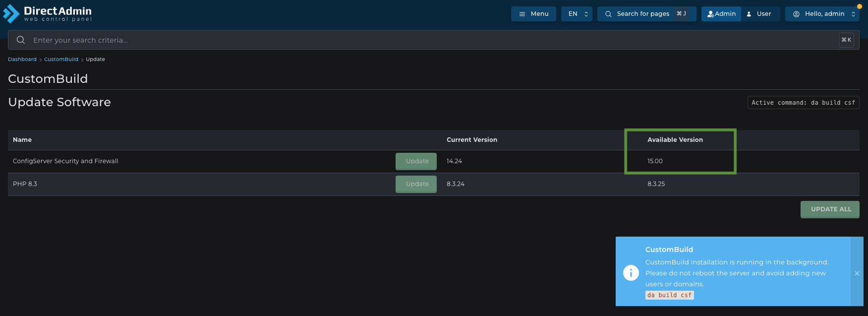Click the da build csf code in notification
Viewport: 868px width, 316px height.
[669, 295]
